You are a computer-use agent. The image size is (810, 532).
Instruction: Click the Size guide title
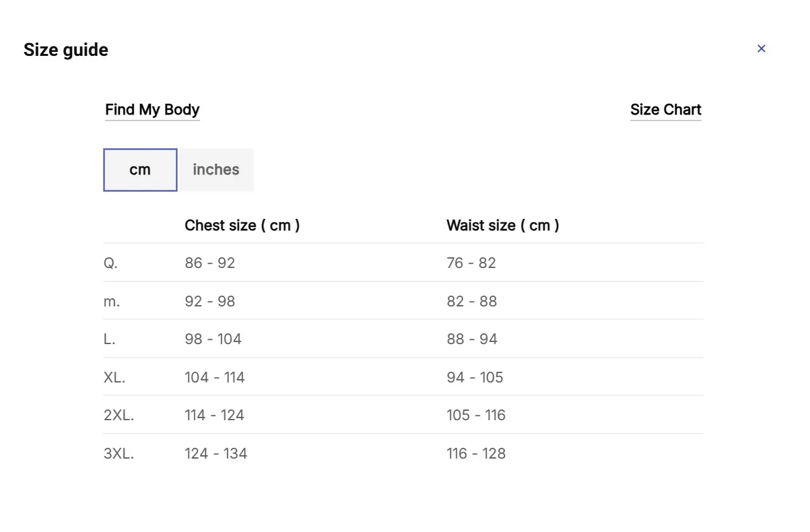[66, 50]
